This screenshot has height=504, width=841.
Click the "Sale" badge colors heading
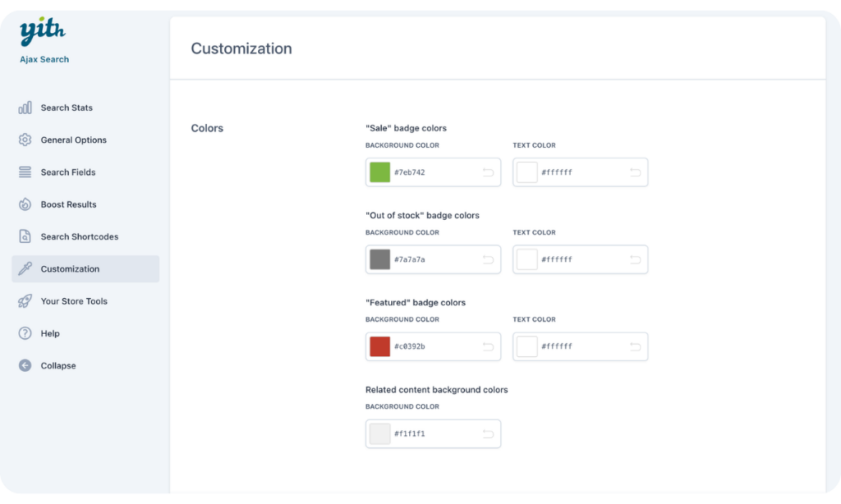[406, 128]
